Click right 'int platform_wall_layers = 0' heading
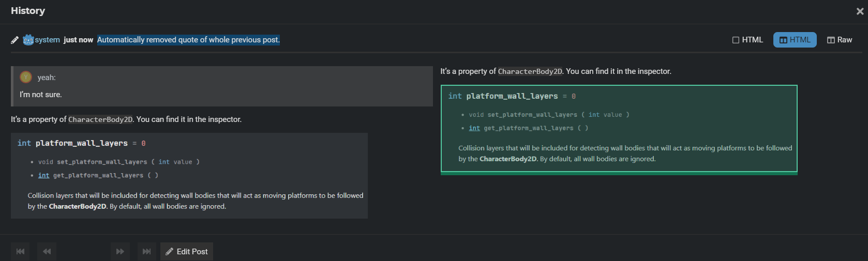 tap(512, 96)
